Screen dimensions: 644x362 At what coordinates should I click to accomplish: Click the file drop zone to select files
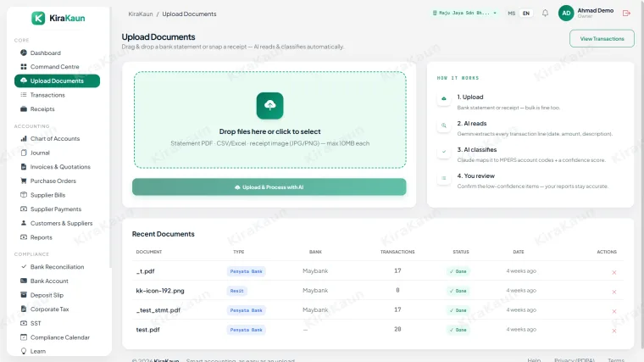point(269,120)
